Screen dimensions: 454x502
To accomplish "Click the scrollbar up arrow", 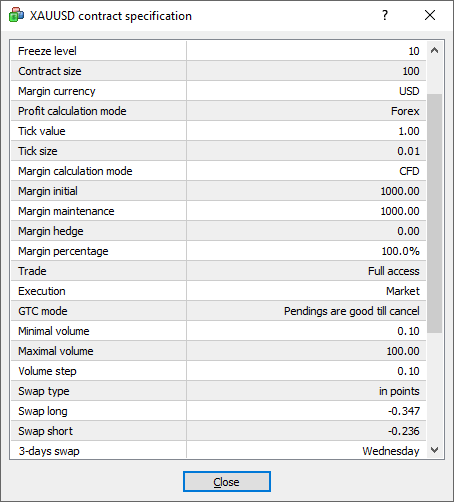I will coord(434,50).
